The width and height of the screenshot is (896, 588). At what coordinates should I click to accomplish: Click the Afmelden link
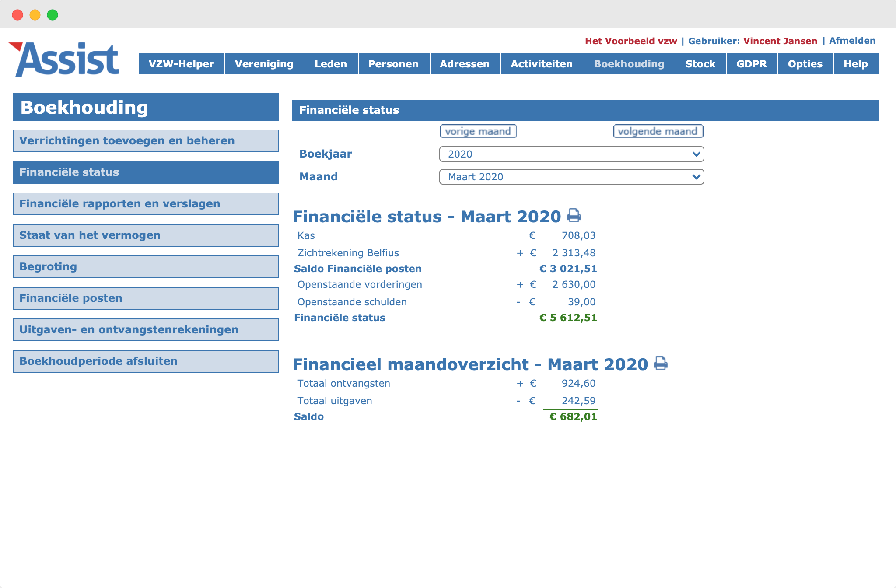852,41
